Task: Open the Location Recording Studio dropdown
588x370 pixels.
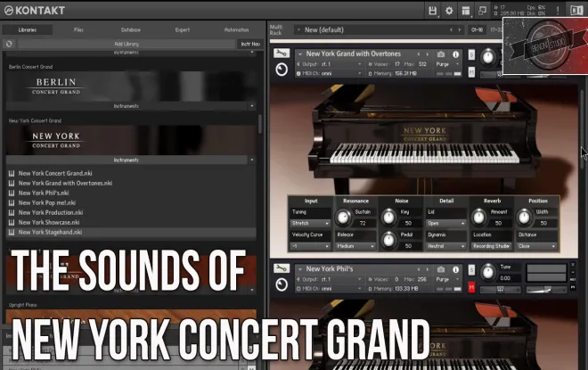Action: click(492, 246)
